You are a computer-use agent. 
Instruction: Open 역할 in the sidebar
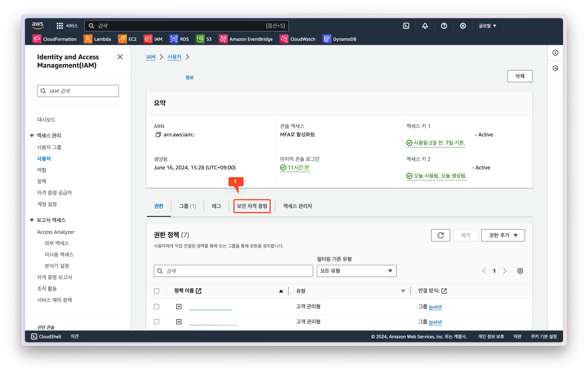pyautogui.click(x=41, y=170)
